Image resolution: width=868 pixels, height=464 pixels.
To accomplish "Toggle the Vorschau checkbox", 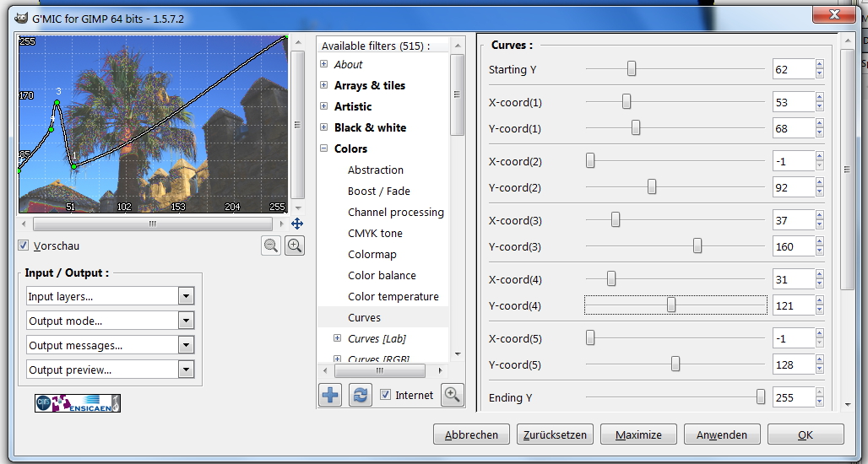I will [24, 245].
